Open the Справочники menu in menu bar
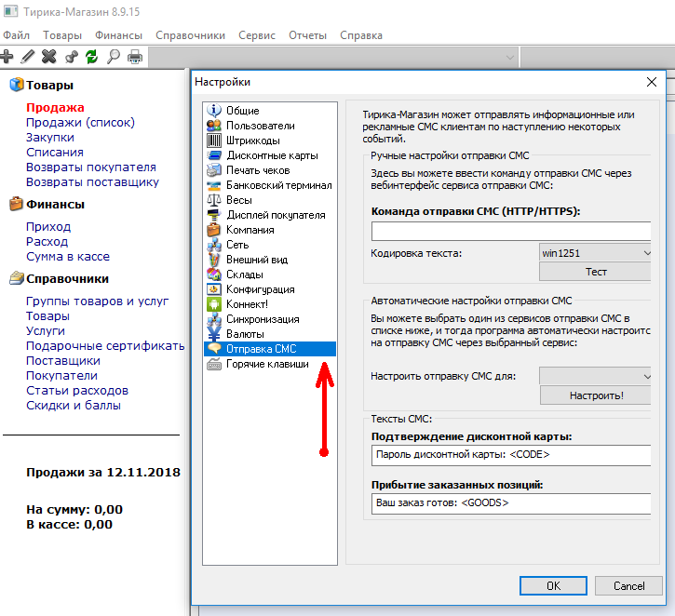Viewport: 675px width, 616px height. point(190,35)
